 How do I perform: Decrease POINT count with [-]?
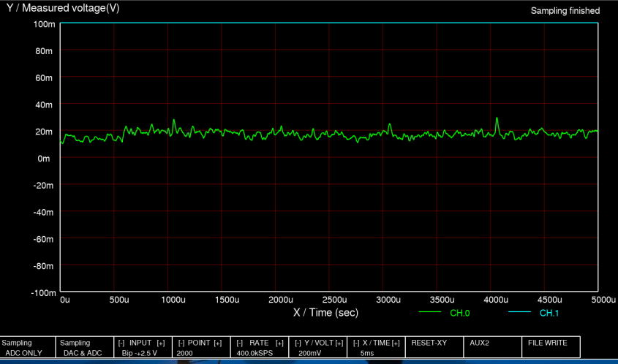(181, 343)
